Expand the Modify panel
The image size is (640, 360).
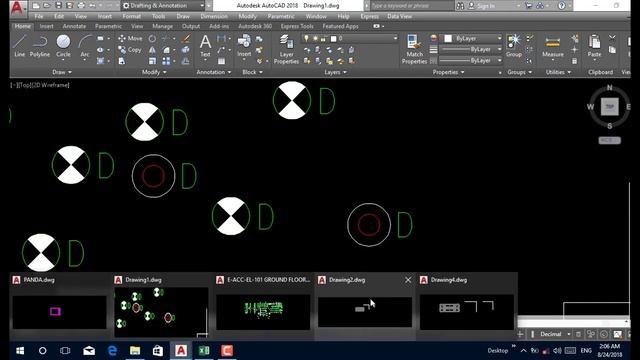tap(154, 72)
